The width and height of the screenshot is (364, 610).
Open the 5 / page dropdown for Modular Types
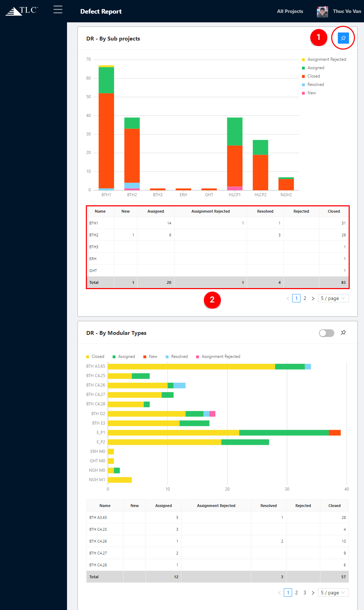[x=333, y=593]
